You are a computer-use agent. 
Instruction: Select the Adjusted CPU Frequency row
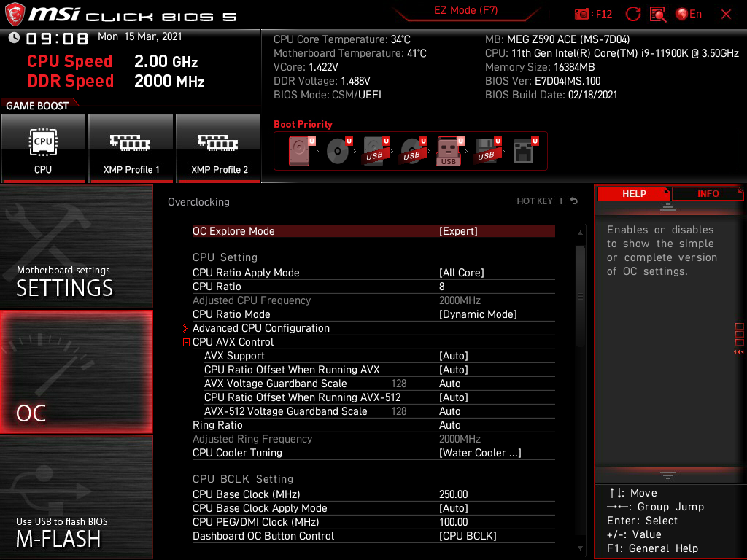pos(373,300)
